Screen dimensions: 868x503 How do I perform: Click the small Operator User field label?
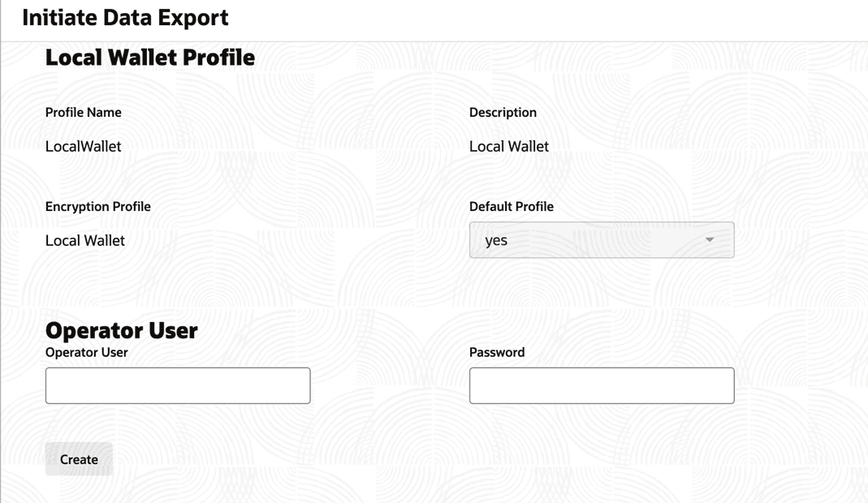click(87, 352)
